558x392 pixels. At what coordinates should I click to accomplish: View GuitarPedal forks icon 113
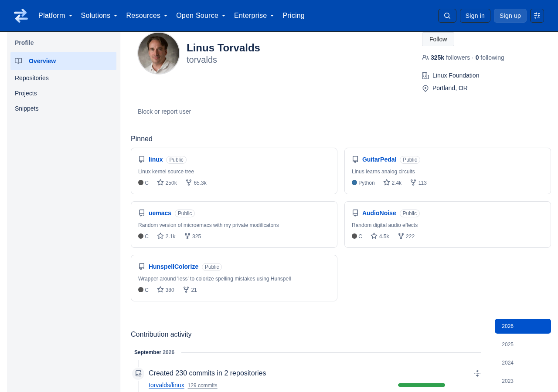pos(413,182)
